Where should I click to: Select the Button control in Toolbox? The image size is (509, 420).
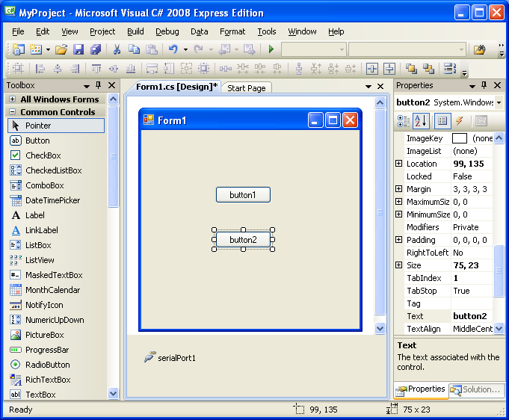[x=37, y=140]
